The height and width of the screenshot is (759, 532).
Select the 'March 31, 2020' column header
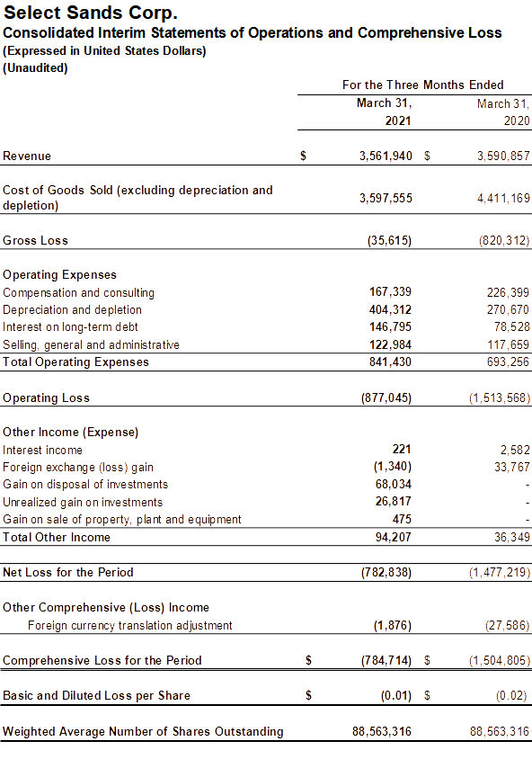coord(503,112)
